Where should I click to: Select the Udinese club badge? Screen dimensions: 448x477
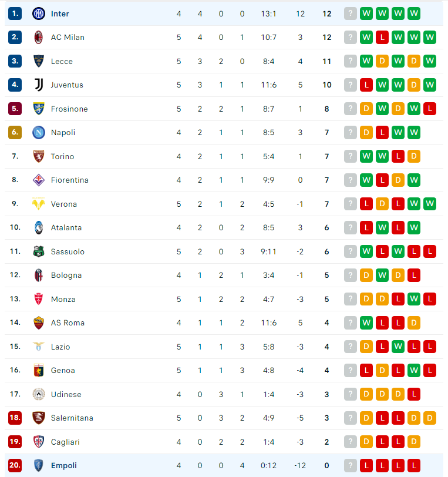(39, 394)
